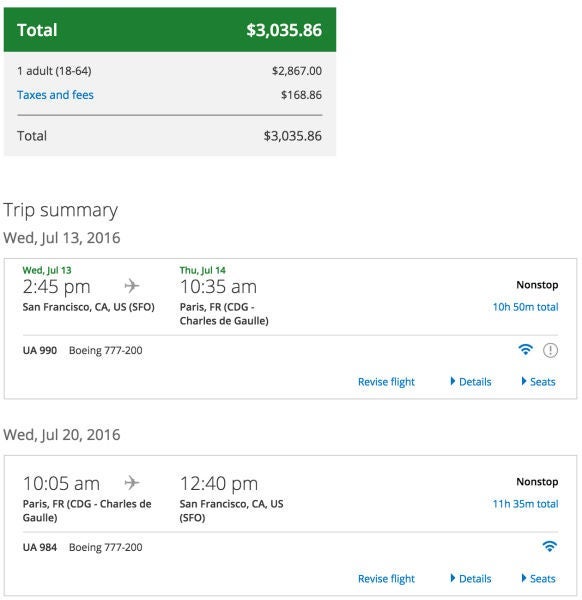The height and width of the screenshot is (600, 582).
Task: Open the Taxes and fees link
Action: coord(55,95)
